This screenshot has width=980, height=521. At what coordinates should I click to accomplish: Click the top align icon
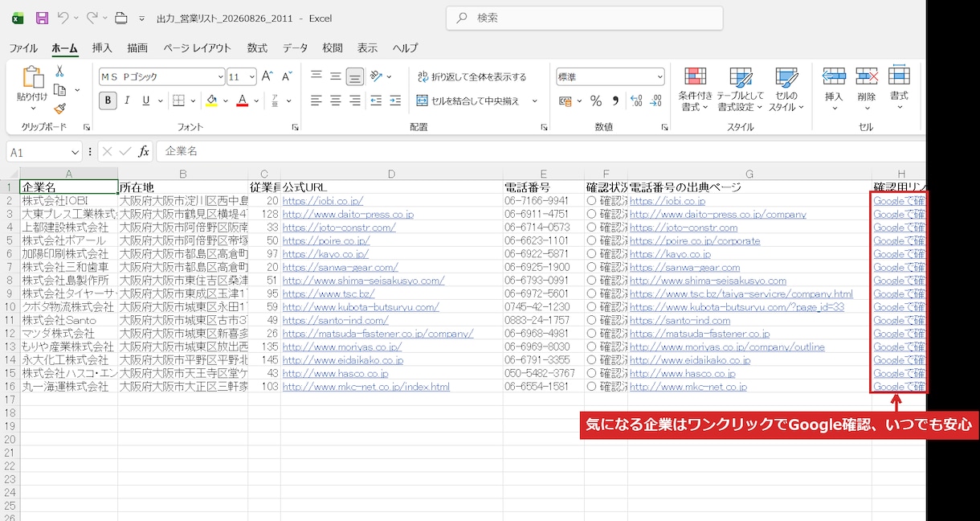(x=316, y=77)
